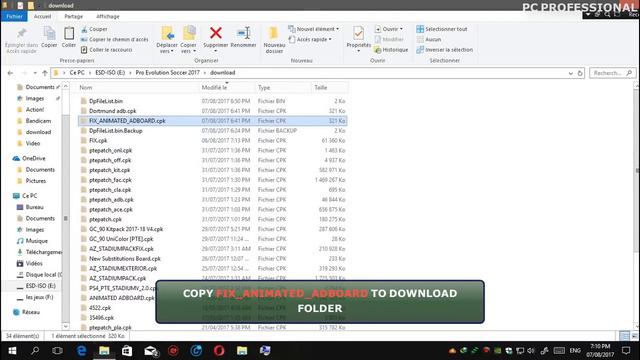
Task: Click the taskbar Search icon
Action: [x=35, y=351]
